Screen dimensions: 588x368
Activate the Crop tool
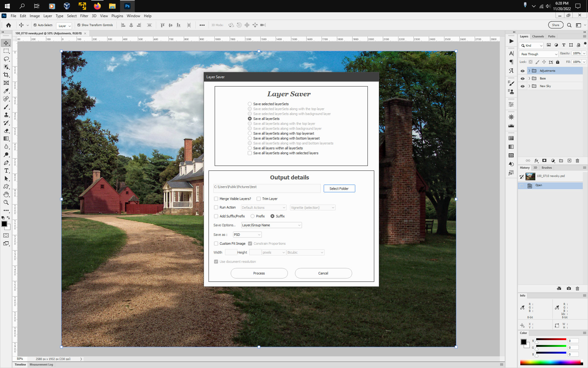tap(6, 75)
